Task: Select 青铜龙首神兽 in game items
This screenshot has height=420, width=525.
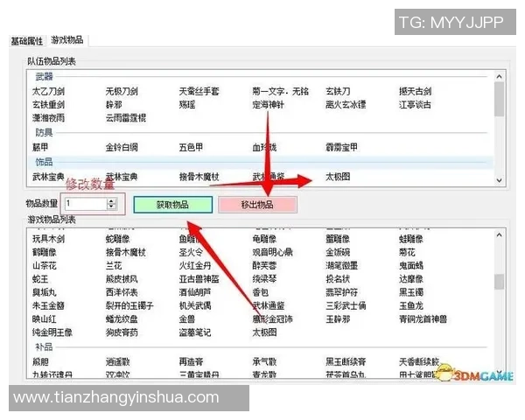Action: coord(423,319)
